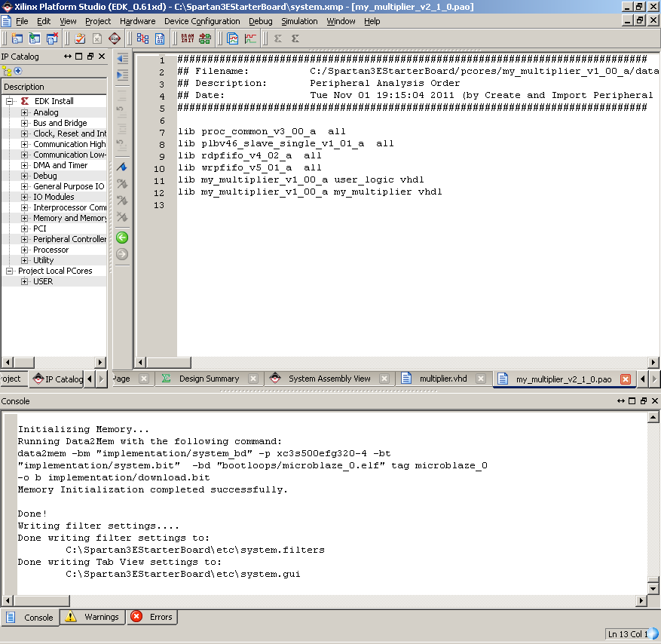Close the IP Catalog panel
661x644 pixels.
[x=102, y=57]
